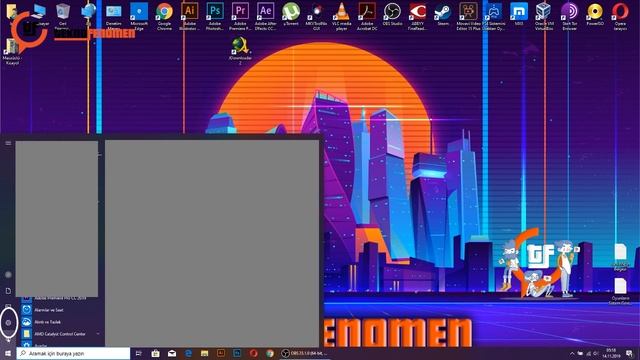
Task: Open Settings gear in Start menu sidebar
Action: [8, 322]
